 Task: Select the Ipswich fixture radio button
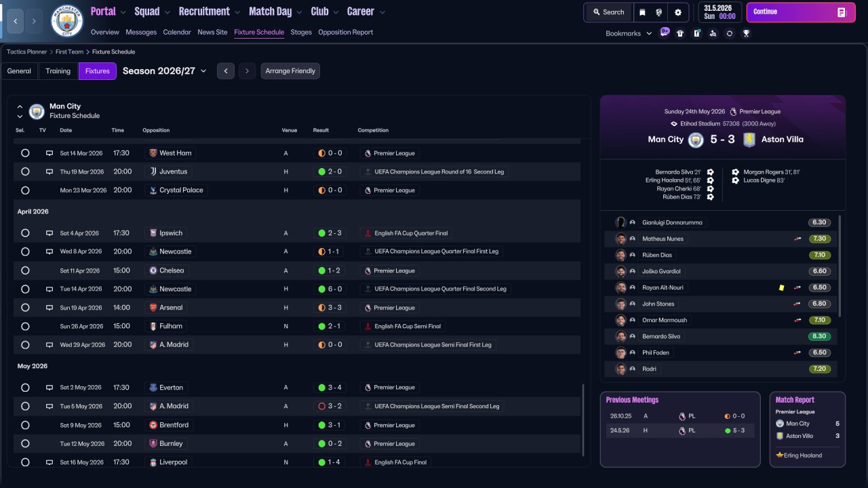pos(25,233)
